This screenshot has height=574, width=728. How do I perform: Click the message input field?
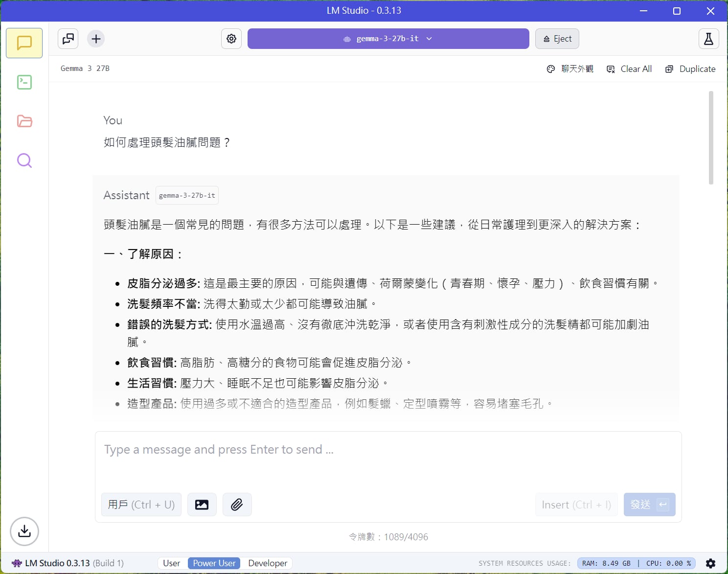click(x=388, y=460)
